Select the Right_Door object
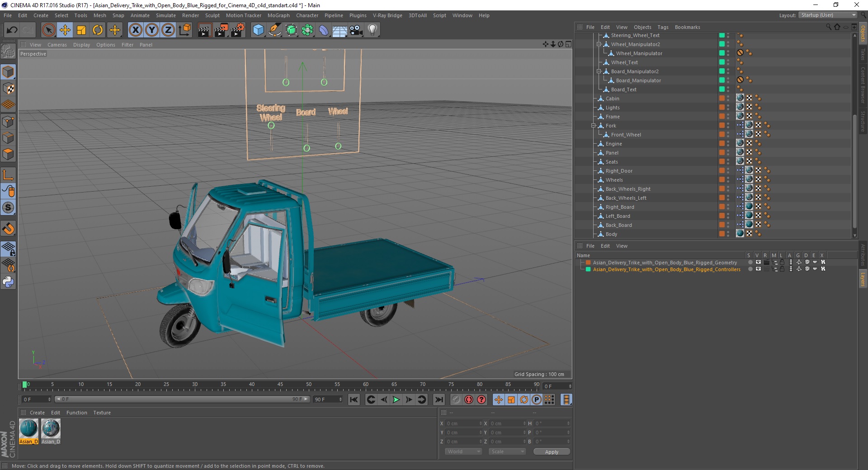868x470 pixels. (x=619, y=171)
